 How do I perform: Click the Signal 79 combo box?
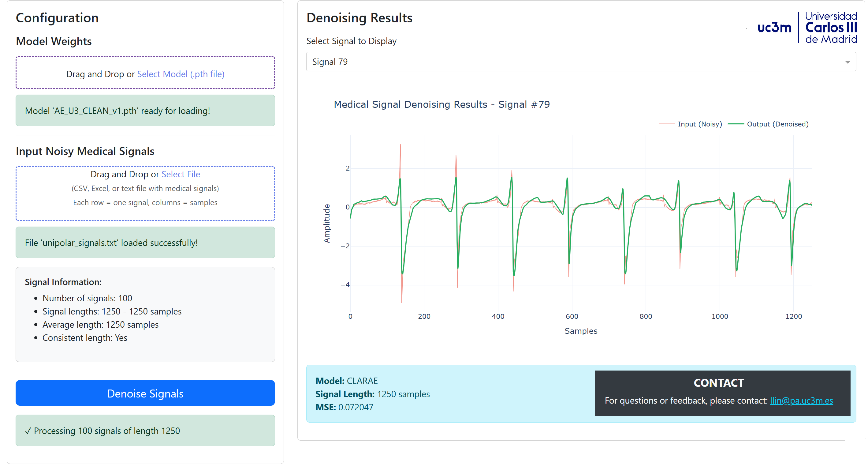point(573,62)
